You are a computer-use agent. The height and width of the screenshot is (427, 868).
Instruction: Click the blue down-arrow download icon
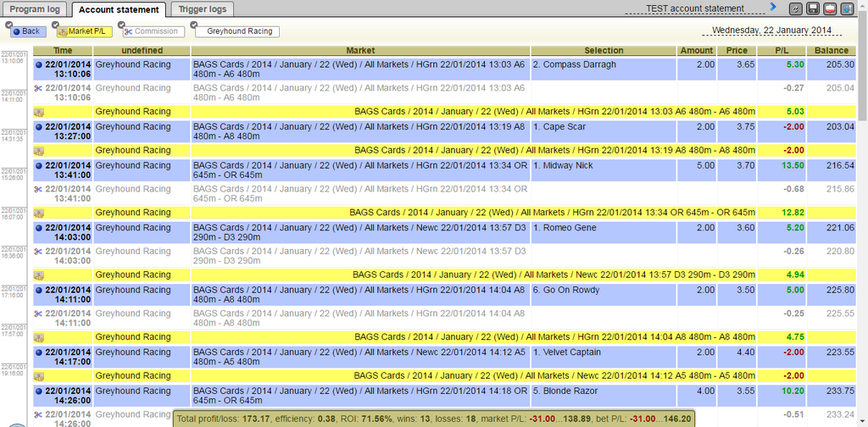847,8
